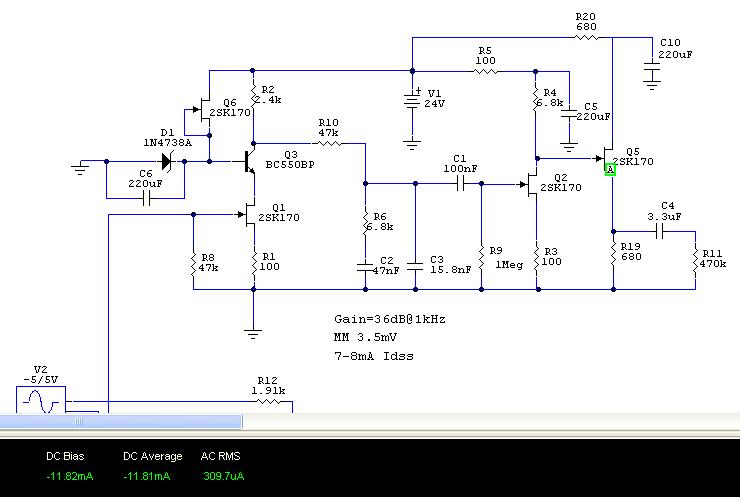Click the ground symbol below V1

412,145
